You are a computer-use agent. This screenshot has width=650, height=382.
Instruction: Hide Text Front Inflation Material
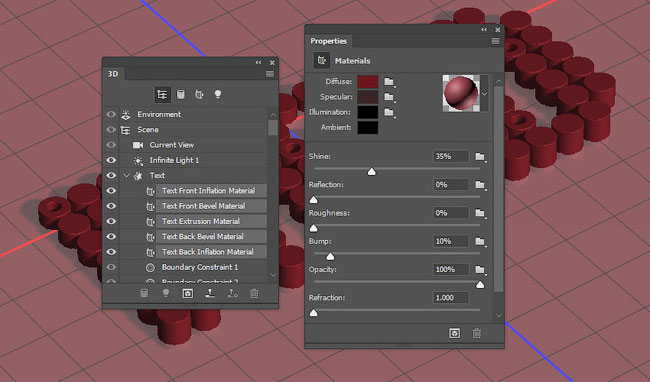[111, 191]
